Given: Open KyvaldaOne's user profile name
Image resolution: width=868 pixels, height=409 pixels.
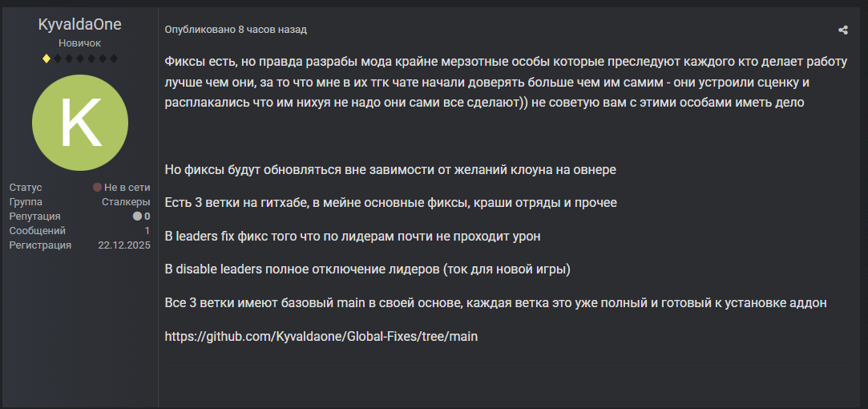Looking at the screenshot, I should 79,25.
